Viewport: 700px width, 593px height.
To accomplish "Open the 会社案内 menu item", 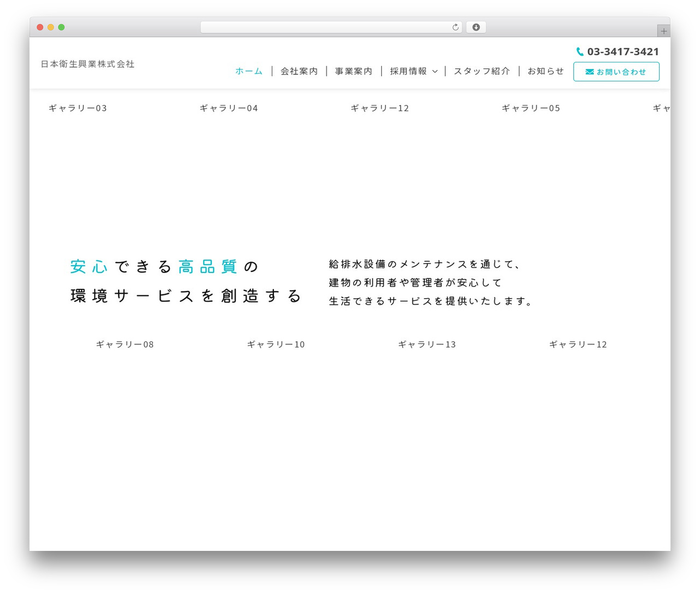I will pyautogui.click(x=299, y=71).
